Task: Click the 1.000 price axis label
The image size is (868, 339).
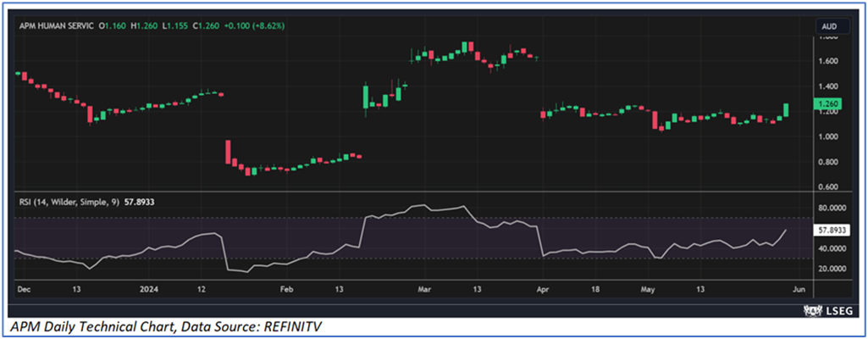Action: pos(829,137)
